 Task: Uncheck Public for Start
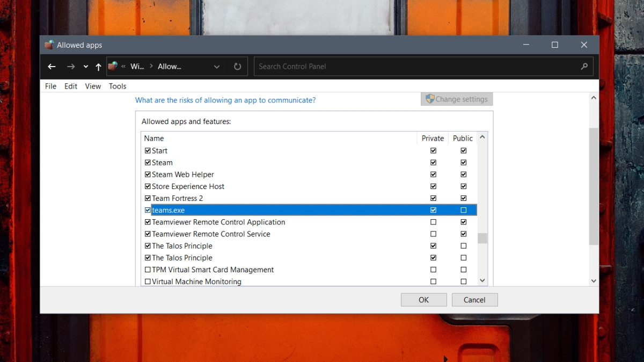coord(464,151)
